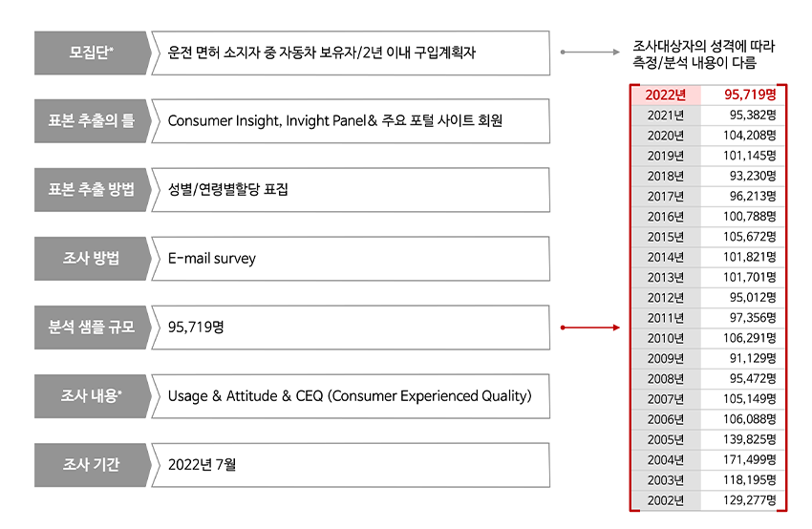Image resolution: width=812 pixels, height=529 pixels.
Task: Select the 분석 샘플 규모 label
Action: click(91, 328)
